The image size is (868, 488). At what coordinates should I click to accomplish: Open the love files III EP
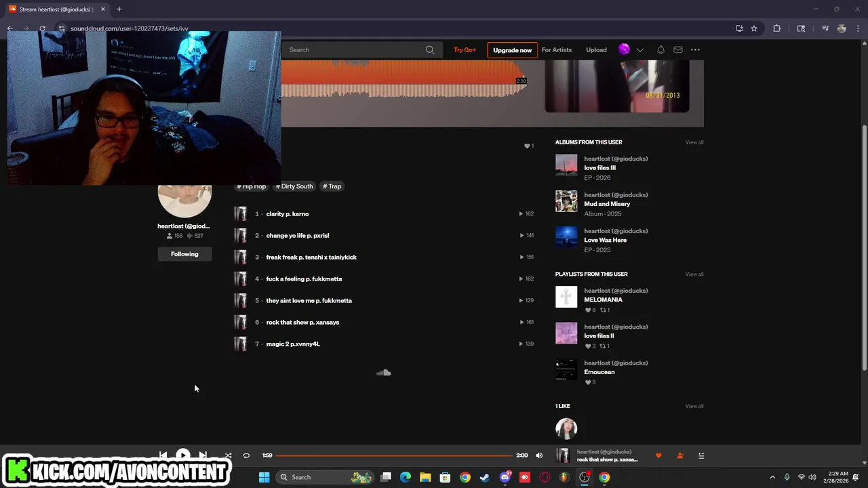click(599, 168)
